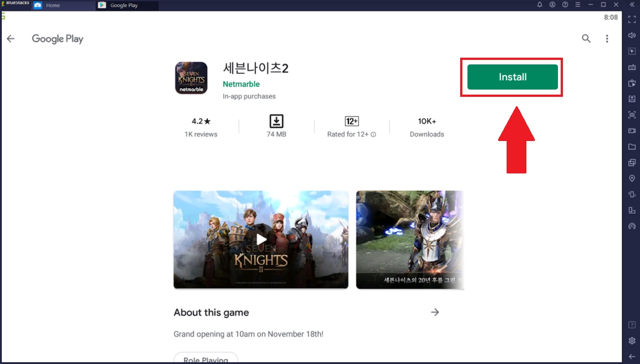The image size is (640, 364).
Task: Click the 12+ content rating badge
Action: click(x=352, y=121)
